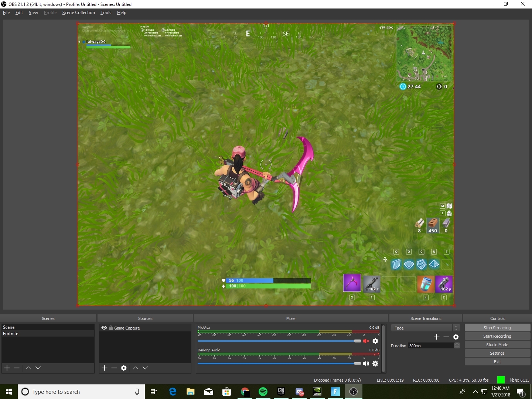532x399 pixels.
Task: Open Task View on the taskbar
Action: pyautogui.click(x=154, y=392)
